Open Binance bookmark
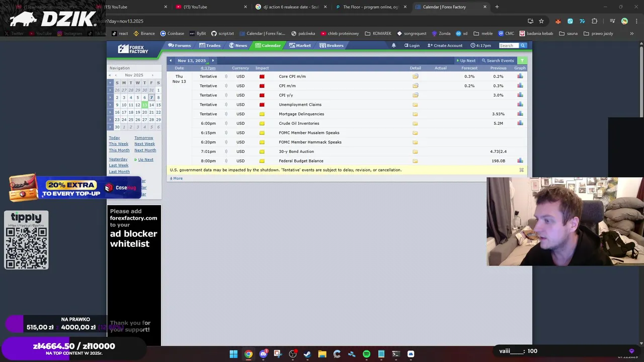Image resolution: width=644 pixels, height=362 pixels. [x=144, y=34]
